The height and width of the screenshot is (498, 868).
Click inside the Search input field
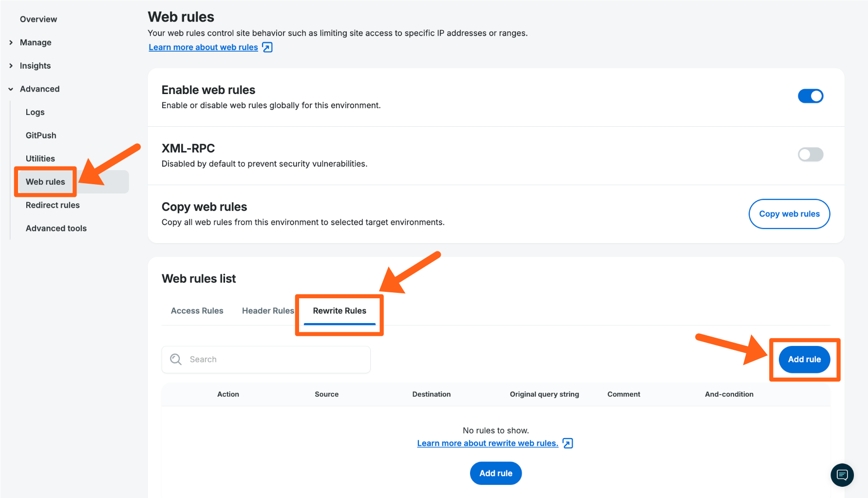point(265,359)
